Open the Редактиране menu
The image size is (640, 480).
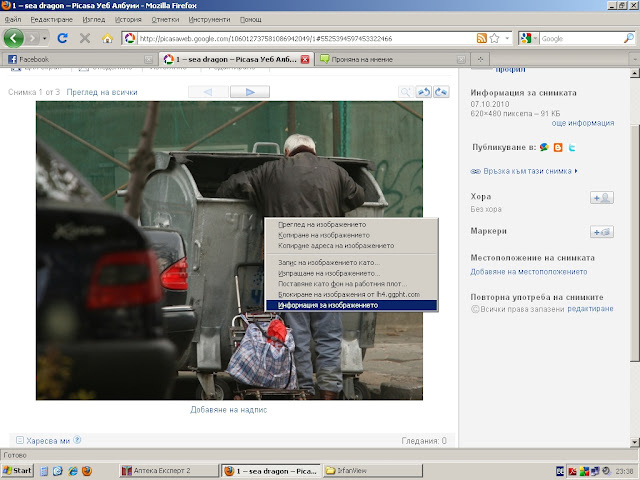coord(51,20)
